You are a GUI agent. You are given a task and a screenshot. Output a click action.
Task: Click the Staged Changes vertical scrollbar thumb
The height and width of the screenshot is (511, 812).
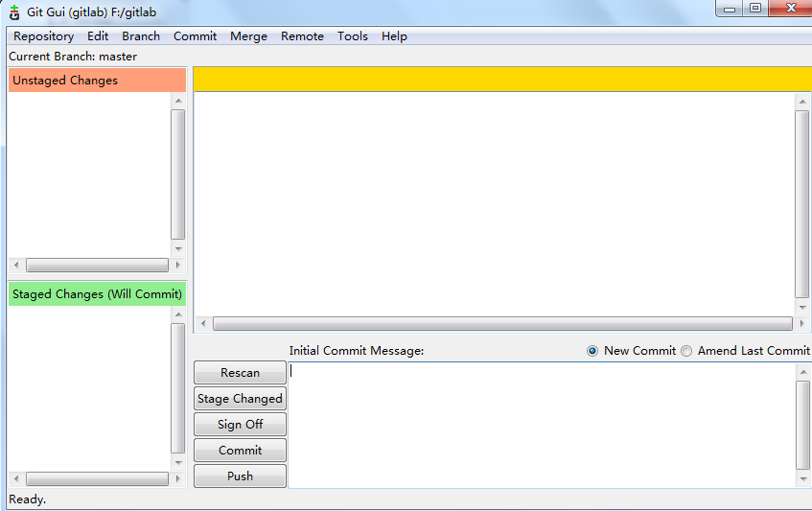pos(178,388)
